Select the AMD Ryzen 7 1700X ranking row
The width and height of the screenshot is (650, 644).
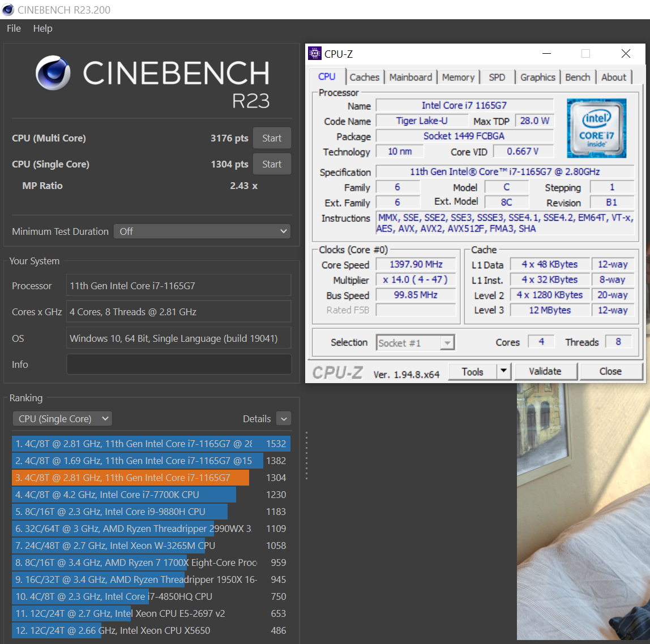[151, 563]
